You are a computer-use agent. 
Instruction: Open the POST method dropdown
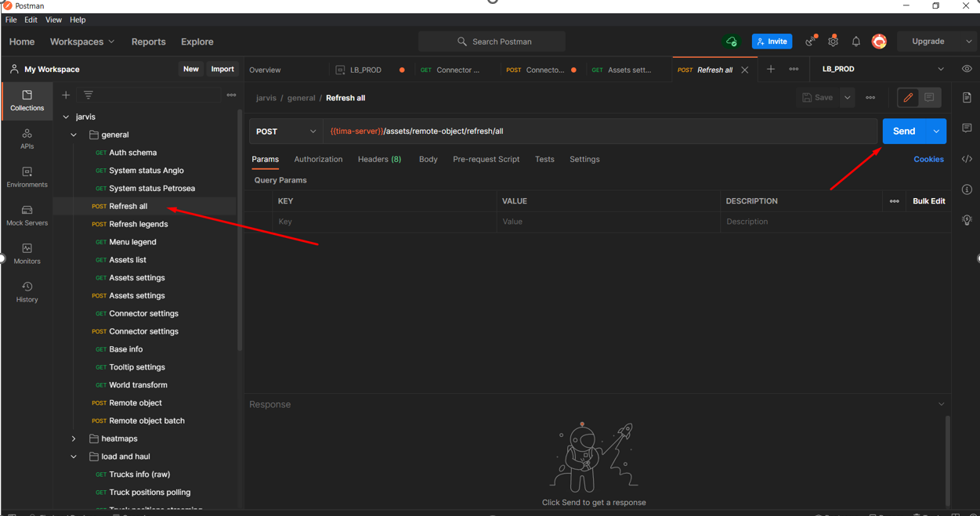click(286, 132)
